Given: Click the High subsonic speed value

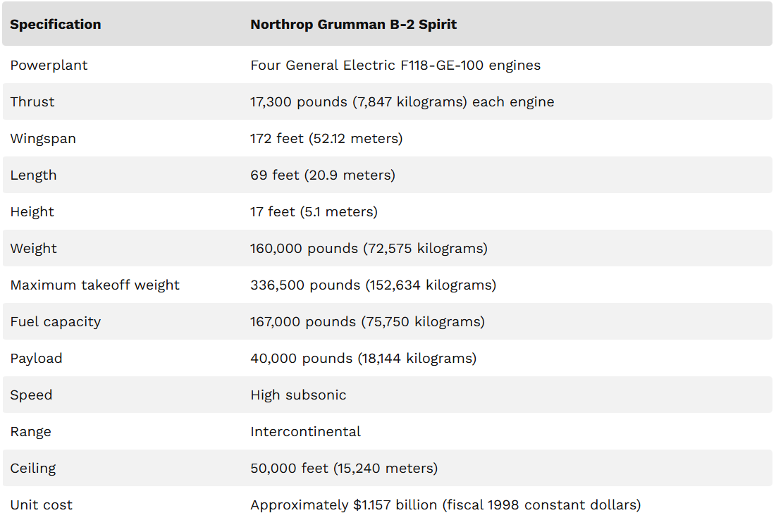Looking at the screenshot, I should pos(298,395).
